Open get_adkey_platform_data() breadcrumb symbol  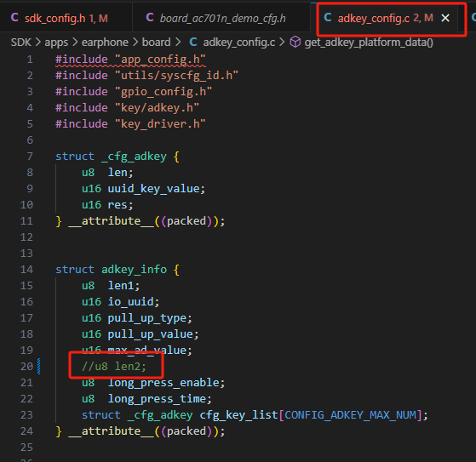[369, 43]
